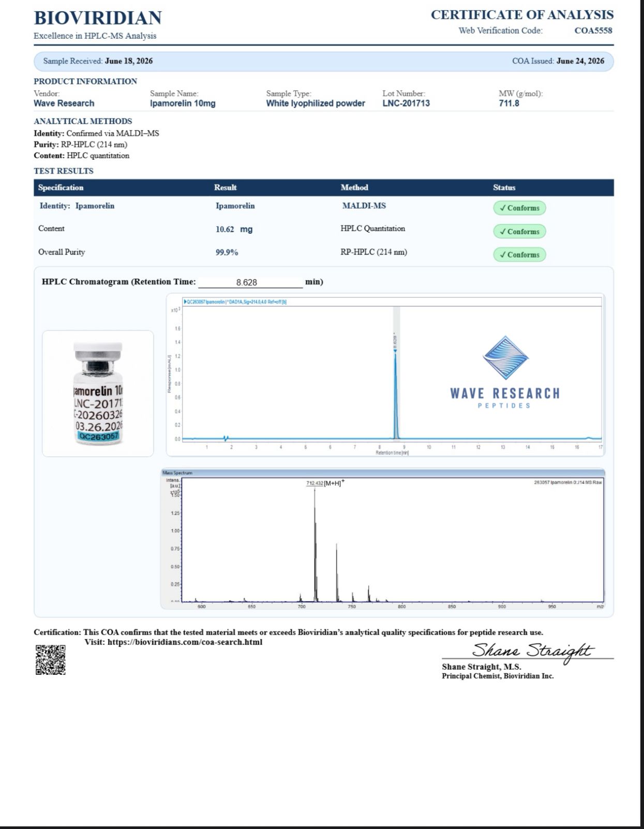Image resolution: width=644 pixels, height=829 pixels.
Task: Click the Conforms badge for Overall Purity
Action: point(519,254)
